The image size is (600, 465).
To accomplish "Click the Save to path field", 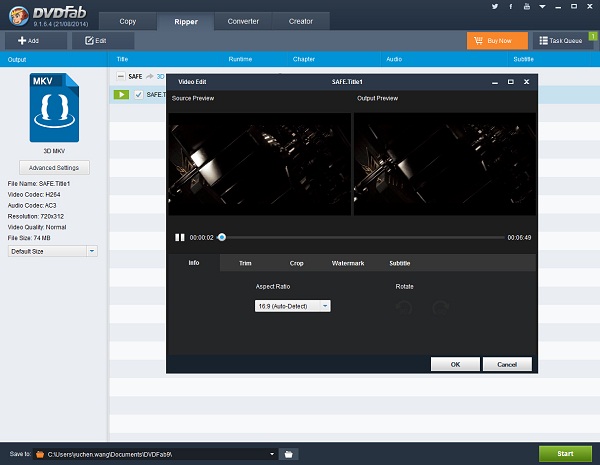I will pyautogui.click(x=155, y=454).
